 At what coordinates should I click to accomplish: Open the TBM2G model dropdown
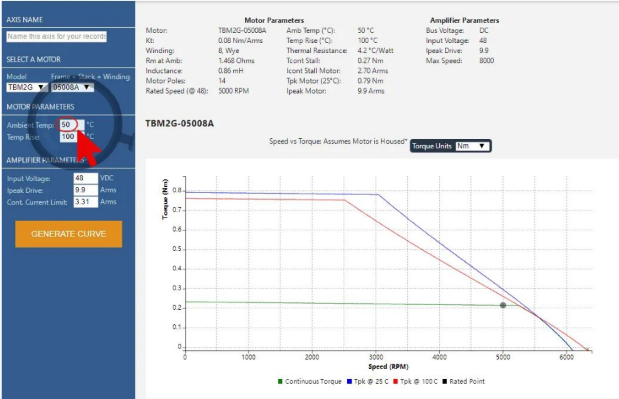point(27,87)
